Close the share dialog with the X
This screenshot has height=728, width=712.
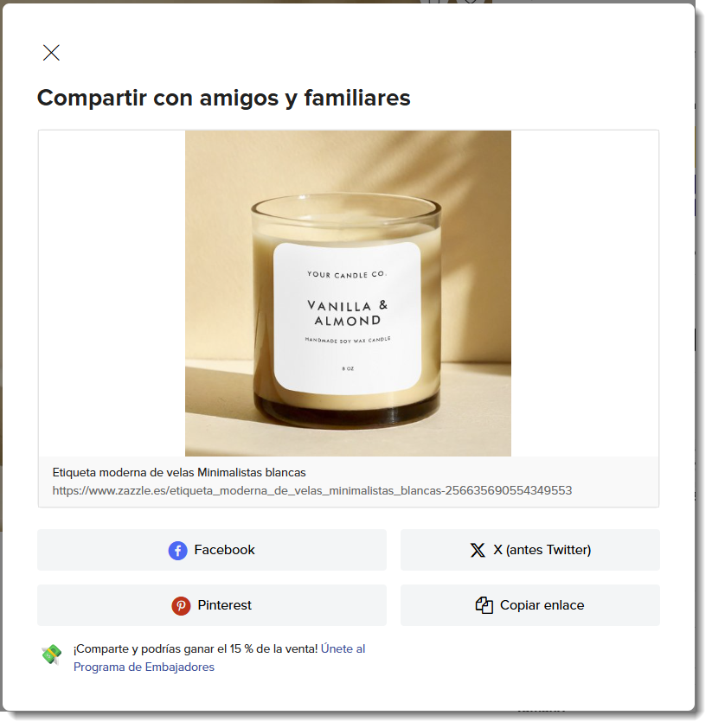pos(51,53)
